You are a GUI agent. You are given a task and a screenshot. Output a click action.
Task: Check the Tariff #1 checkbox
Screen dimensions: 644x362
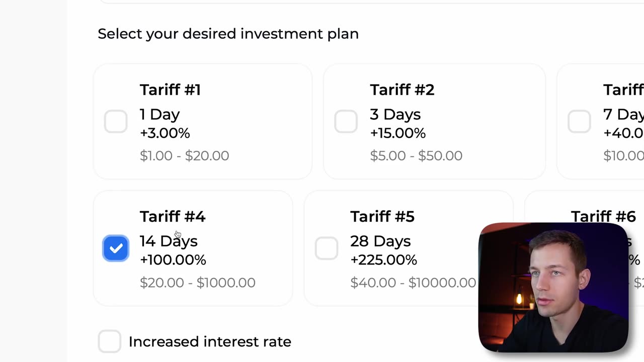coord(116,122)
